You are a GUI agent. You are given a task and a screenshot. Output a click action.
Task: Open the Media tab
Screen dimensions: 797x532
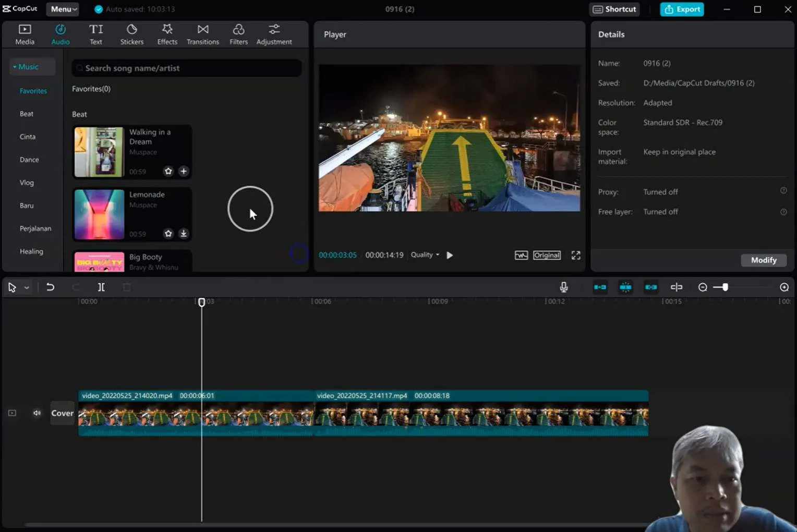[x=25, y=34]
